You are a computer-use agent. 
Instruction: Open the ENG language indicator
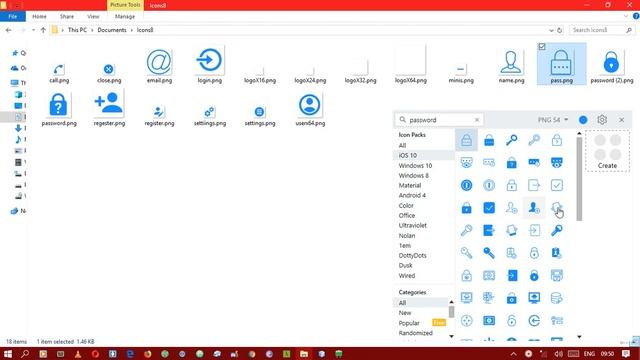(x=589, y=353)
